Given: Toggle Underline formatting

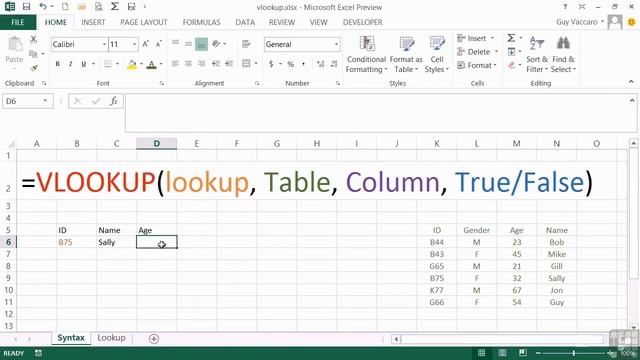Looking at the screenshot, I should [84, 64].
